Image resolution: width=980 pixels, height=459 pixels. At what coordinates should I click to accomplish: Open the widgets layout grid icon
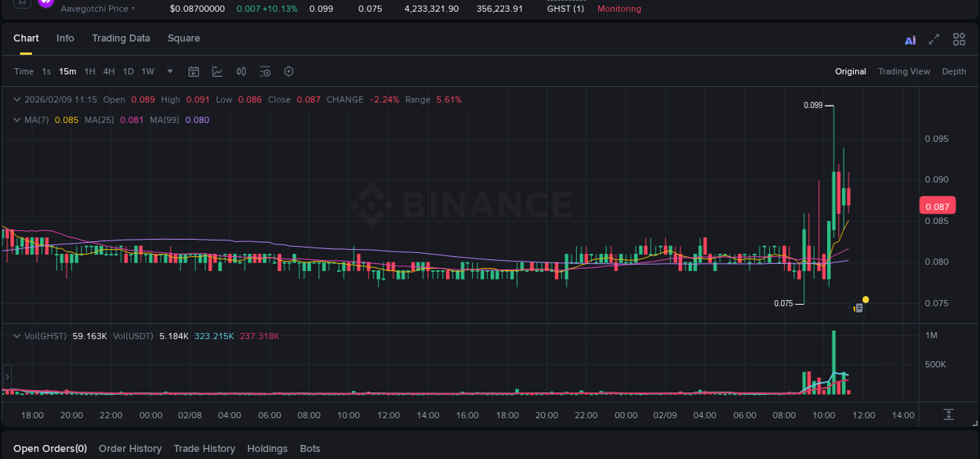(x=959, y=38)
